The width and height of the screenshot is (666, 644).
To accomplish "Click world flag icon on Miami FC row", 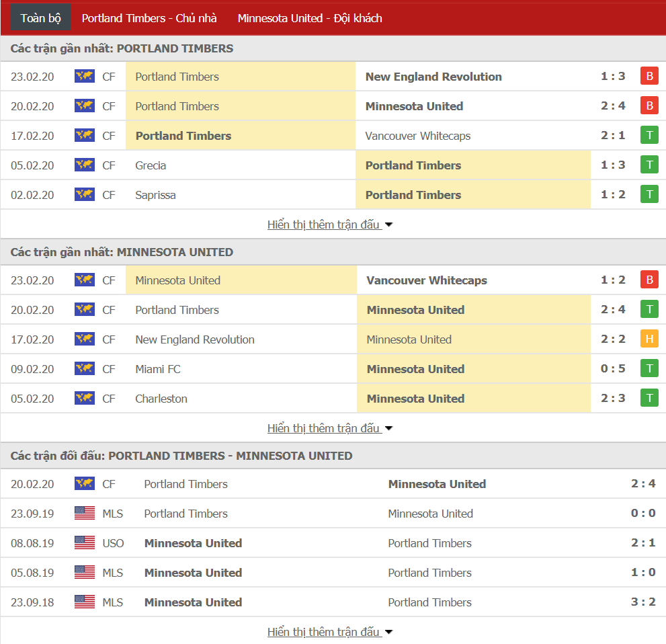I will (x=85, y=369).
